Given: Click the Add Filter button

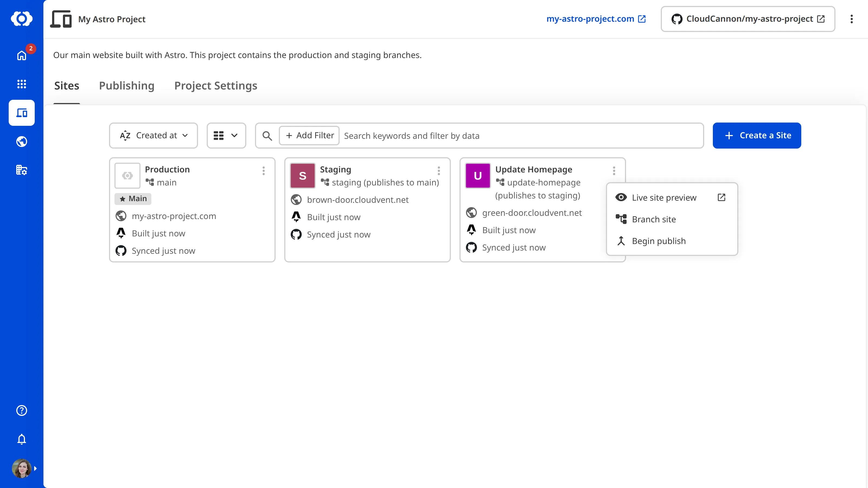Looking at the screenshot, I should 309,135.
